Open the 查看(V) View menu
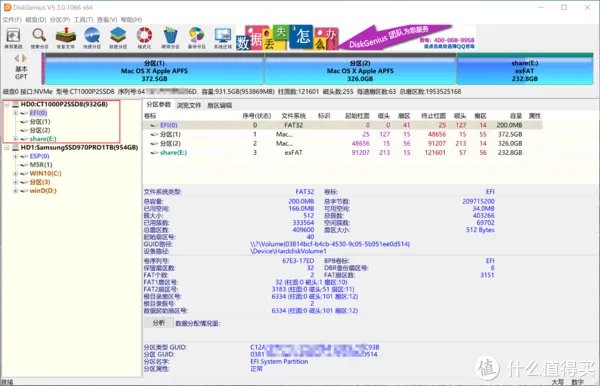This screenshot has width=600, height=386. [107, 20]
